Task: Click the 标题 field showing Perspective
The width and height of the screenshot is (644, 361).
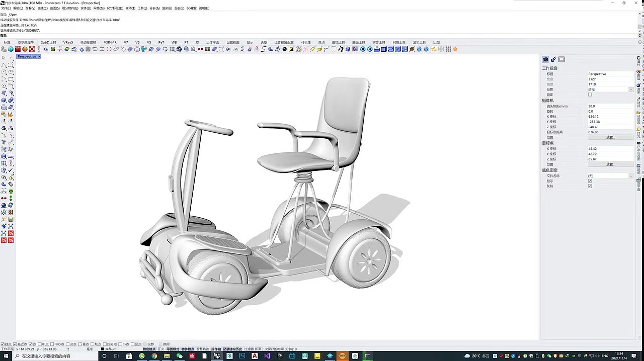Action: click(610, 74)
